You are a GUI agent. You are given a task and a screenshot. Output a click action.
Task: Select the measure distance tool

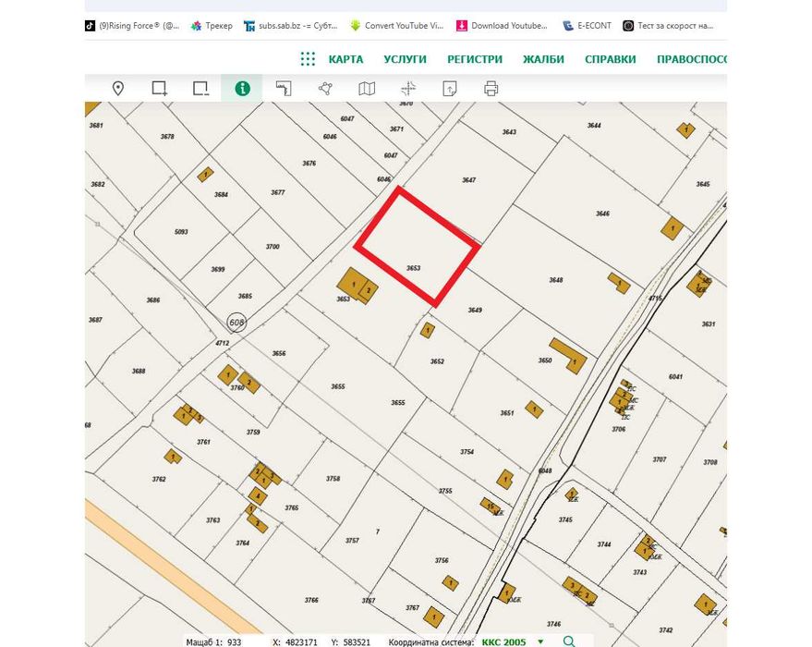(x=284, y=89)
